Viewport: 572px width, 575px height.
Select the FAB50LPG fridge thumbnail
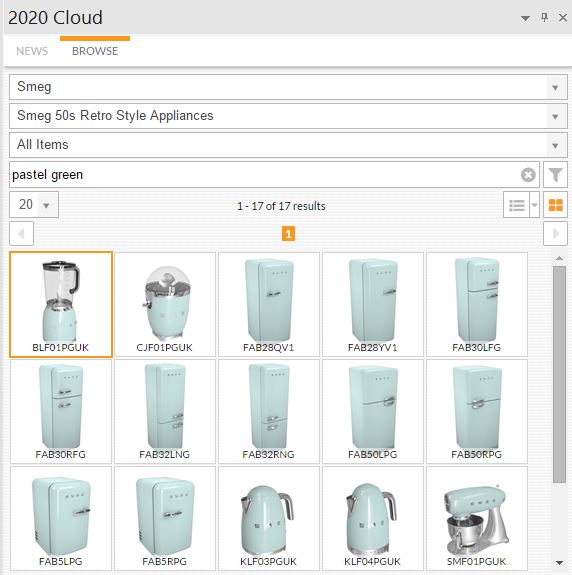(373, 411)
